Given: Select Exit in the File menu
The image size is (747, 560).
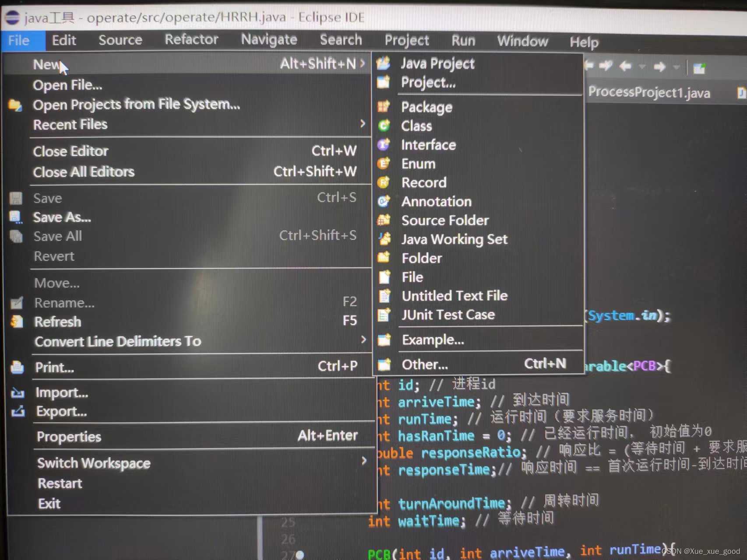Looking at the screenshot, I should pyautogui.click(x=49, y=504).
